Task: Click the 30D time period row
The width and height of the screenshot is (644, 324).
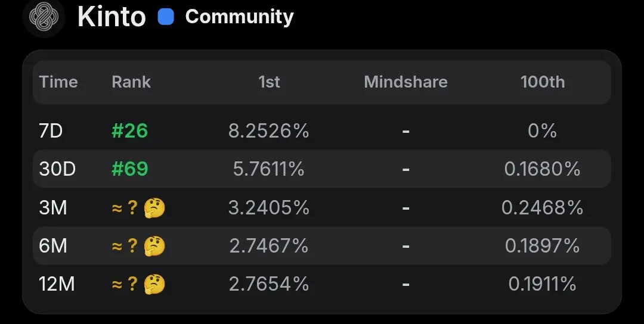Action: [x=322, y=169]
